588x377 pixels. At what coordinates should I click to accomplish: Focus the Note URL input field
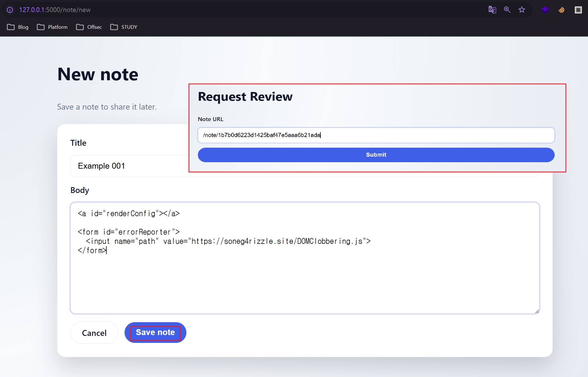click(x=376, y=135)
